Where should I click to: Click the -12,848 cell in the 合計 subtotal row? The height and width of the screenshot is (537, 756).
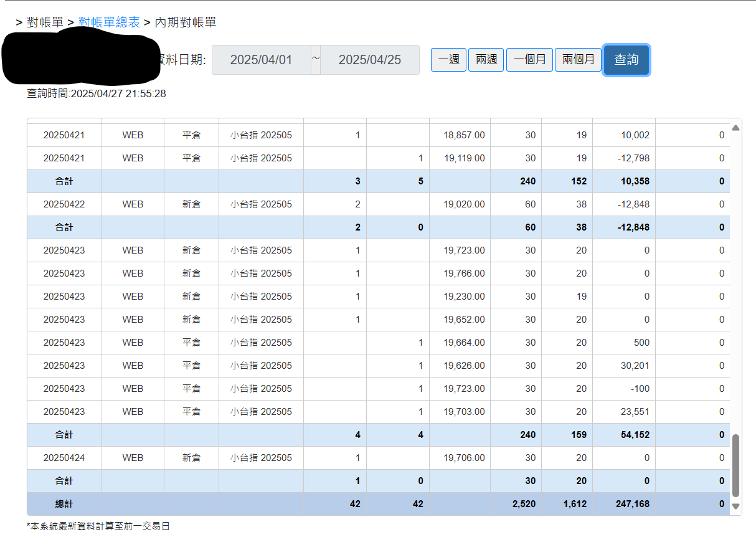click(x=624, y=227)
